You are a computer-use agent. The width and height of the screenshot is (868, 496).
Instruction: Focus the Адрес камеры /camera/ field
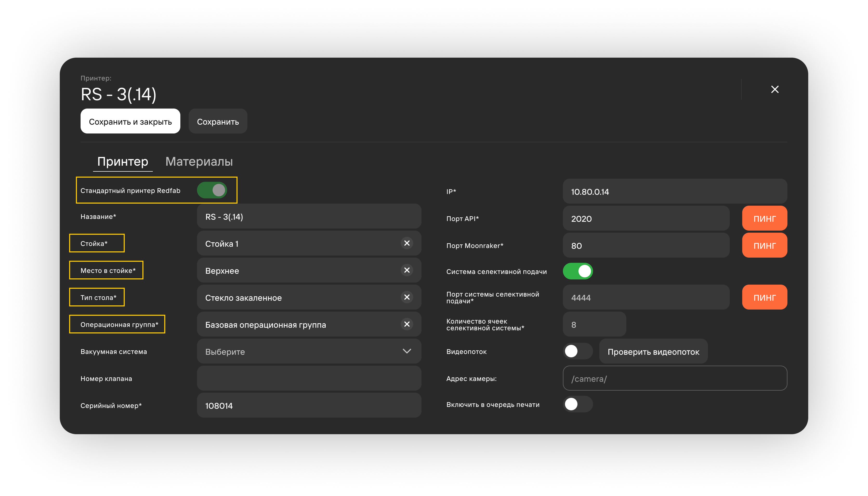click(x=675, y=378)
